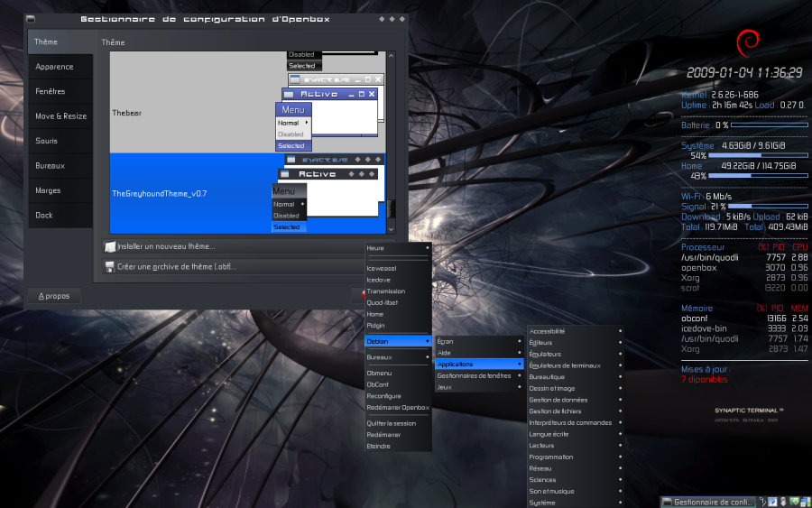Screen dimensions: 812x508
Task: Click the pen-like tray icon beside the taskbar entry
Action: tap(762, 502)
